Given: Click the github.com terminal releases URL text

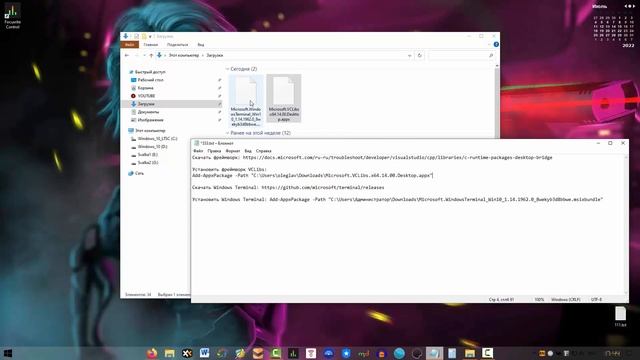Looking at the screenshot, I should (323, 187).
